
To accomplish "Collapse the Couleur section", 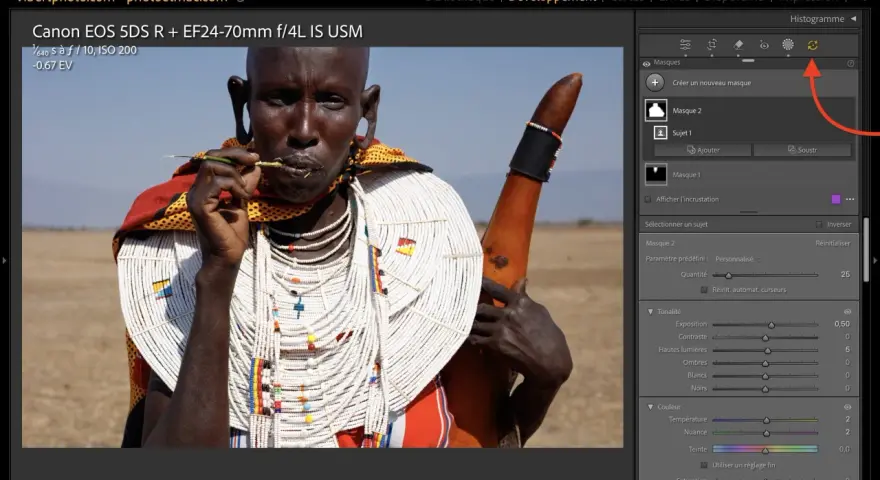I will [x=650, y=407].
